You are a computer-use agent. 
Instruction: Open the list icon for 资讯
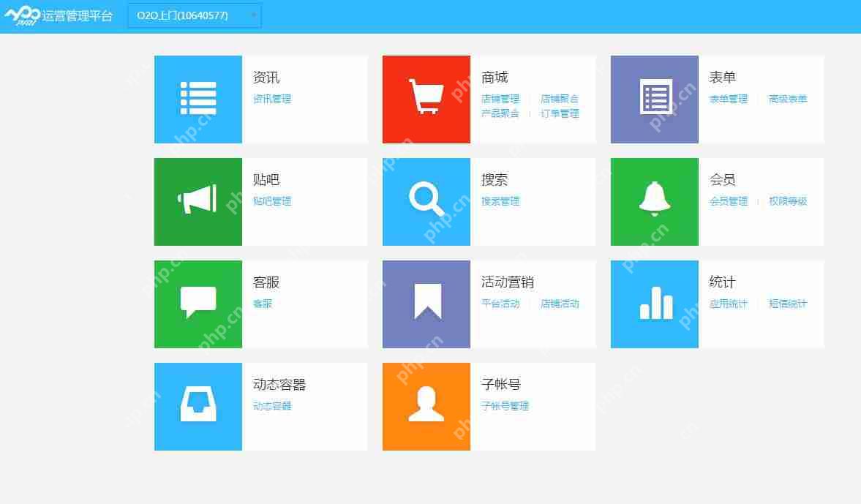click(198, 99)
